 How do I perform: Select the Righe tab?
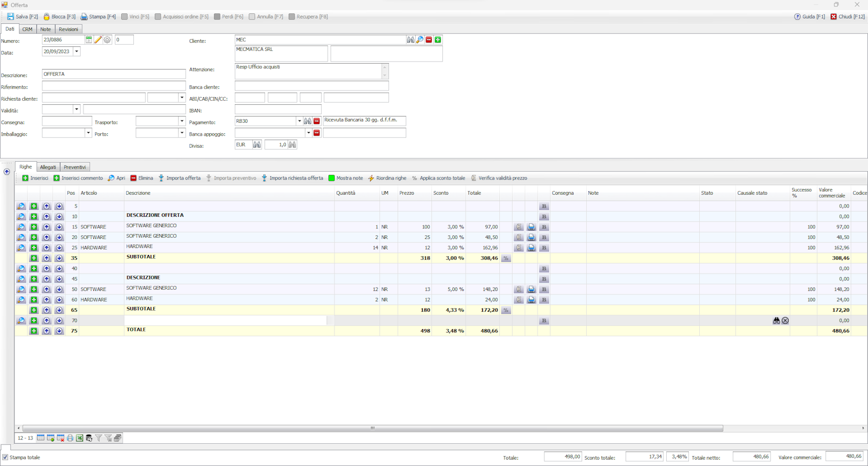[26, 166]
